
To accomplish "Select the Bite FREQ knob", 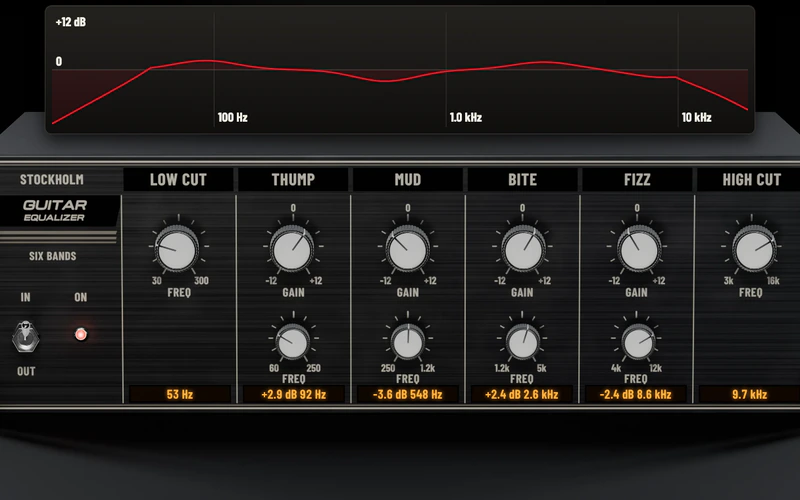I will (x=522, y=342).
